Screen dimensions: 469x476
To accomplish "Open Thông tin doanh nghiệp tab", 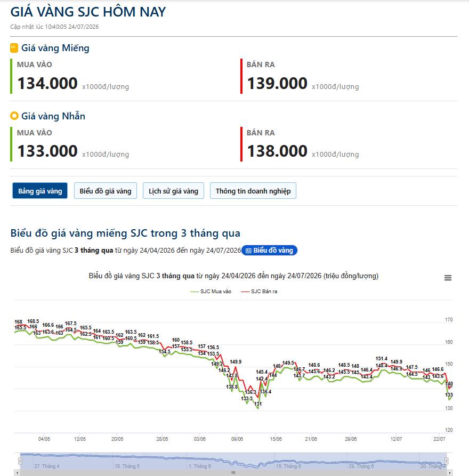I will coord(253,191).
